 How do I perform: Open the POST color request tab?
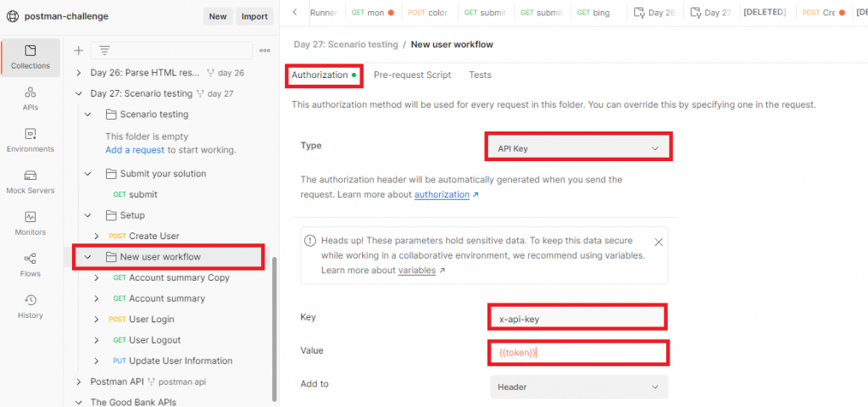[x=428, y=12]
